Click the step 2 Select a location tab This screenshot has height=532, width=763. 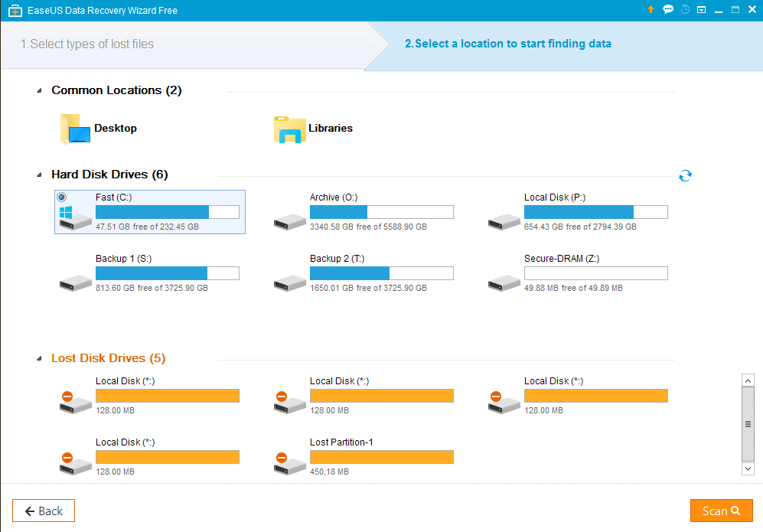coord(508,44)
